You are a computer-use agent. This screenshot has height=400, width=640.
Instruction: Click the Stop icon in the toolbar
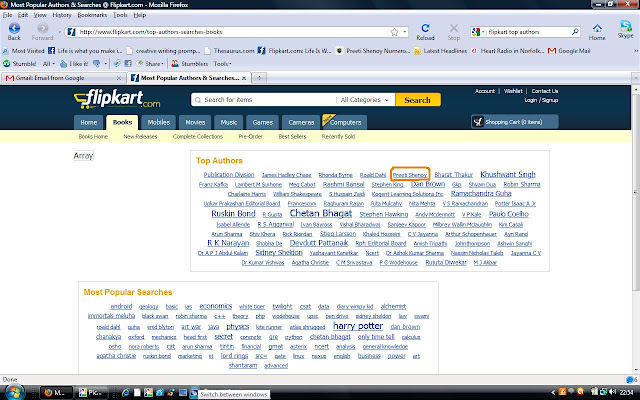(453, 28)
